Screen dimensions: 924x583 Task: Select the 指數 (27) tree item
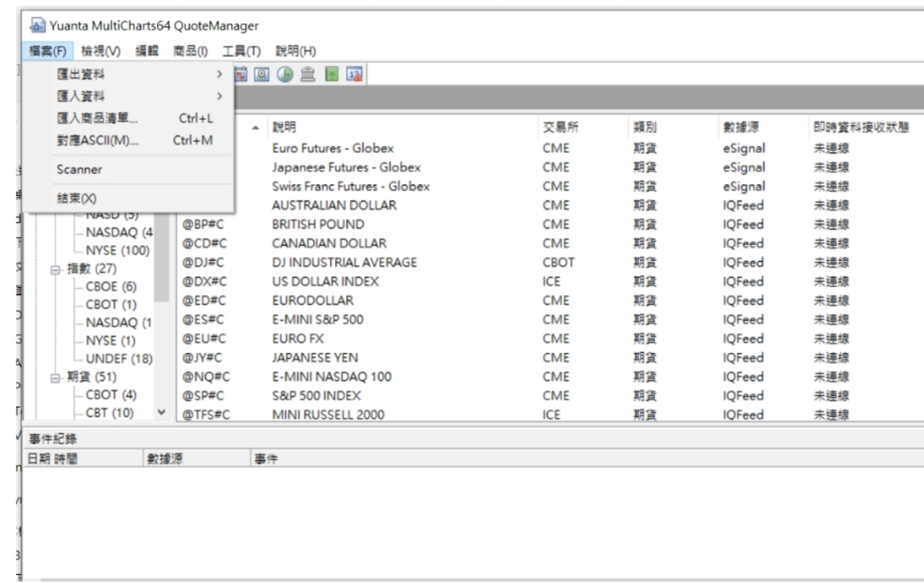tap(92, 269)
